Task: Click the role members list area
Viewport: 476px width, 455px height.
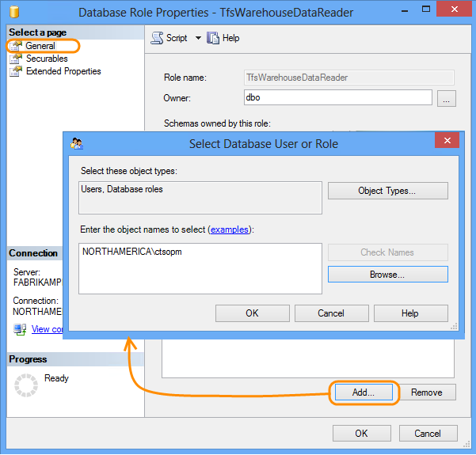Action: coord(308,358)
